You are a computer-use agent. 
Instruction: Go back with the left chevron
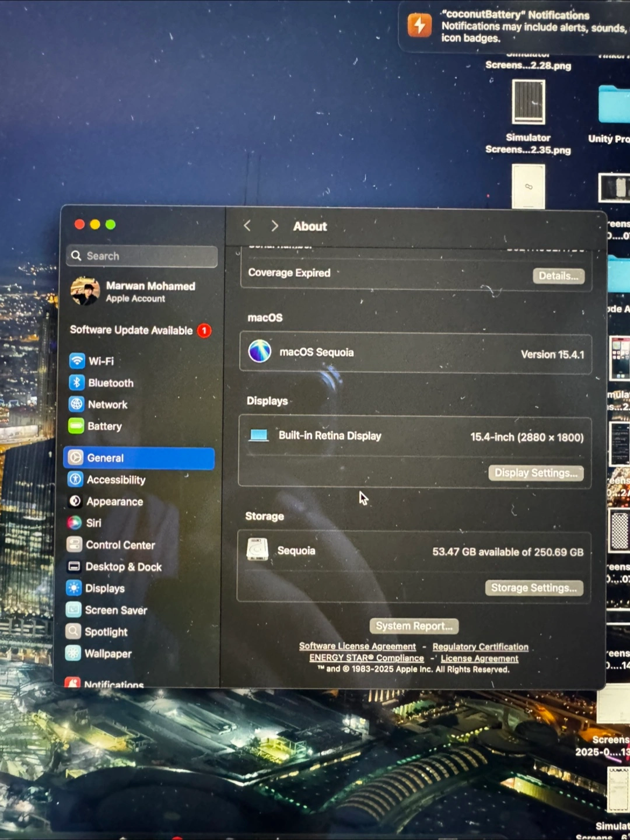pos(247,225)
